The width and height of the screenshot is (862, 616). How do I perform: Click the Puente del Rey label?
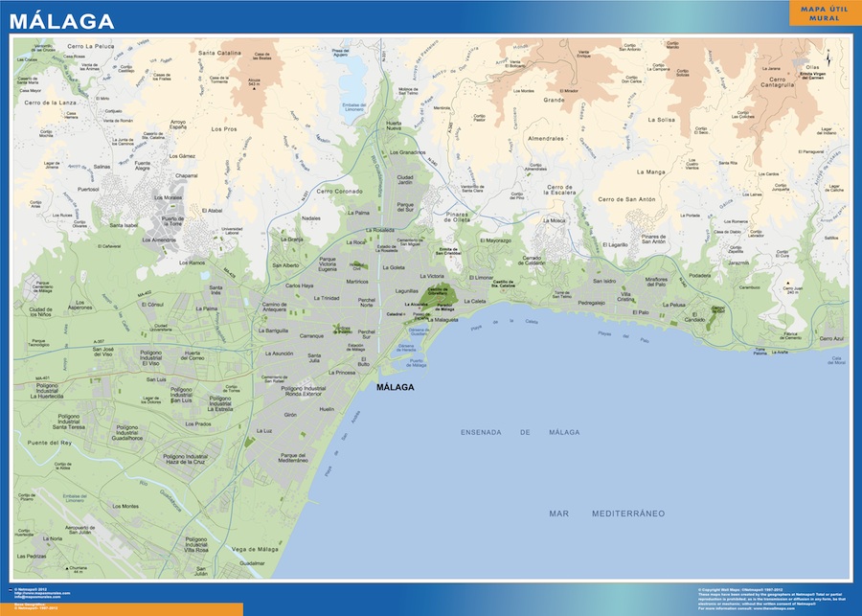(50, 443)
